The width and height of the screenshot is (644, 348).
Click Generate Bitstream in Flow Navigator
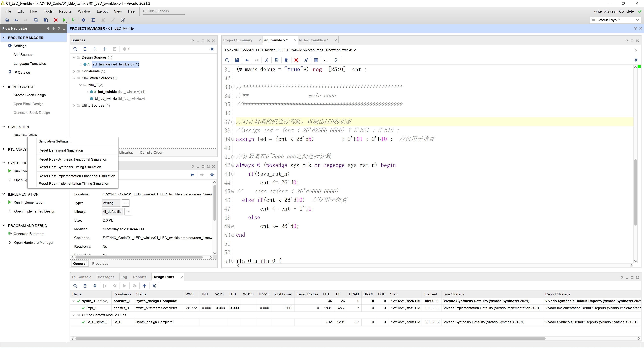click(29, 234)
